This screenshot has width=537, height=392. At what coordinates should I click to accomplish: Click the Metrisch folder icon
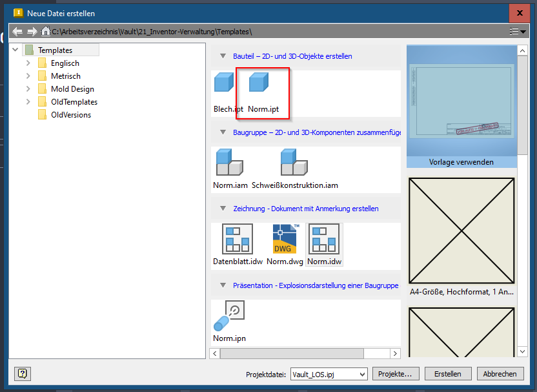pyautogui.click(x=42, y=76)
